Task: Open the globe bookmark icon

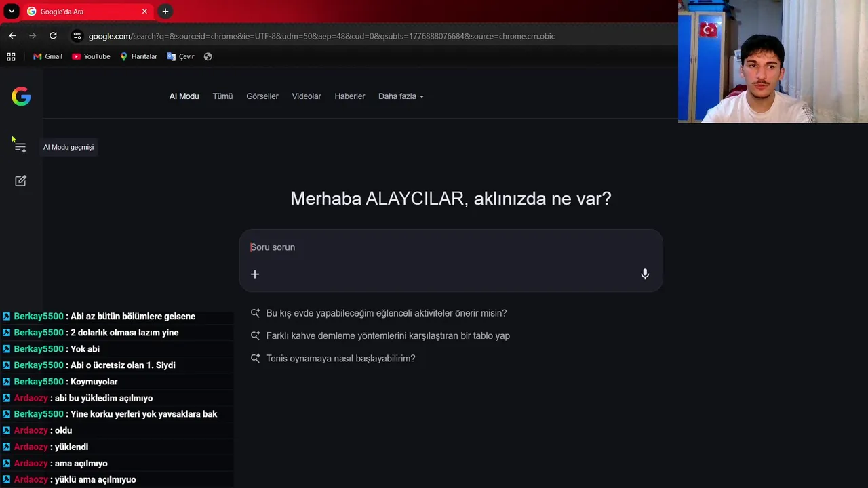Action: [208, 56]
